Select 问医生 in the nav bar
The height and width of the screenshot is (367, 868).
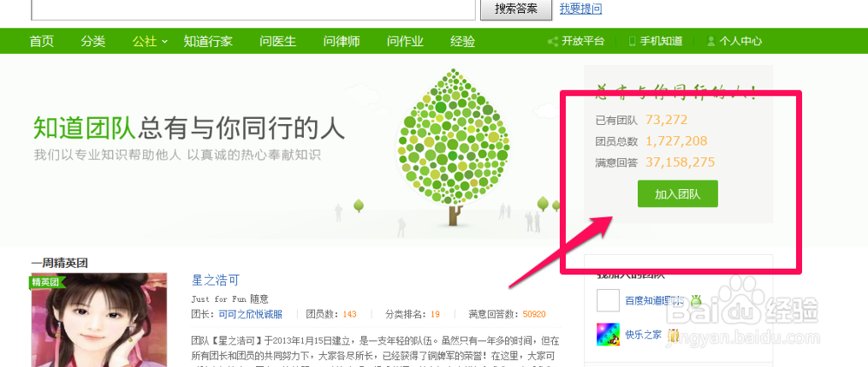point(278,42)
